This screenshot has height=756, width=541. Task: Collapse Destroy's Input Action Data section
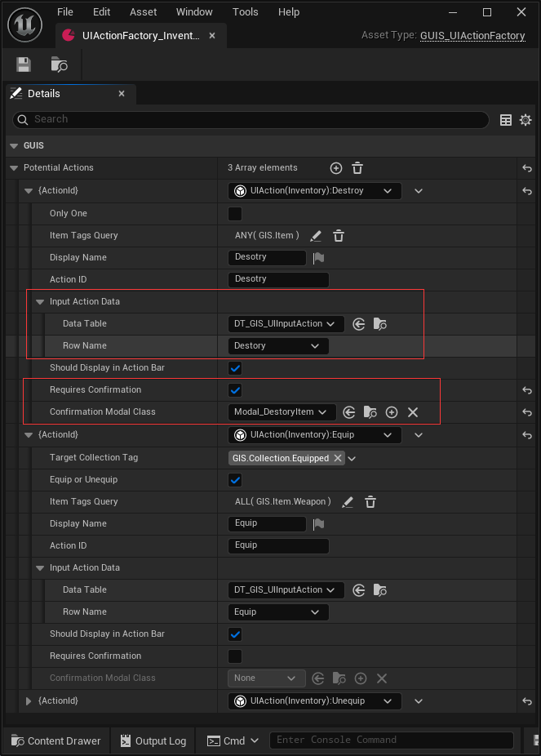40,302
